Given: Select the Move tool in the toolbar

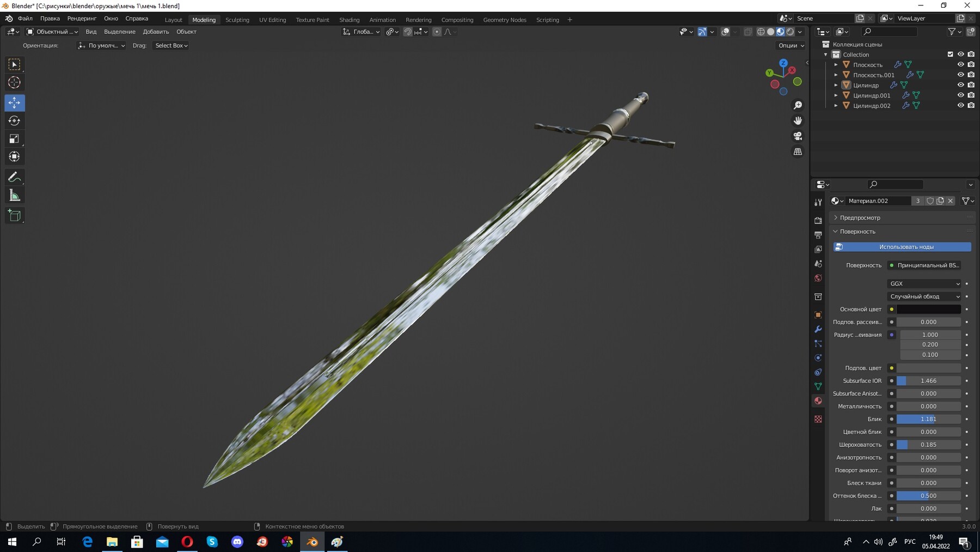Looking at the screenshot, I should pos(15,102).
